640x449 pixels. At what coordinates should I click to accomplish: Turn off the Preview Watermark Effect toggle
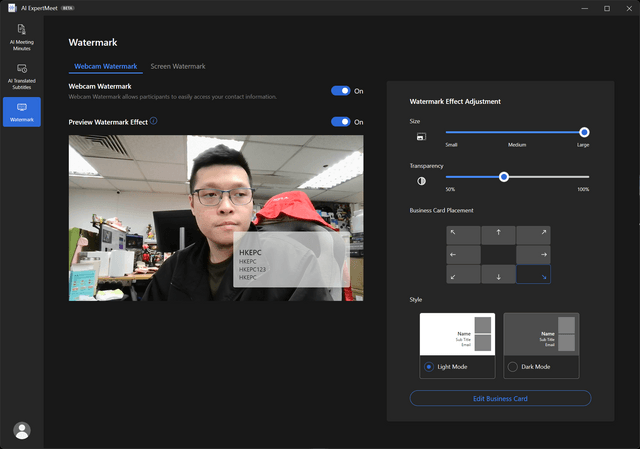tap(340, 122)
